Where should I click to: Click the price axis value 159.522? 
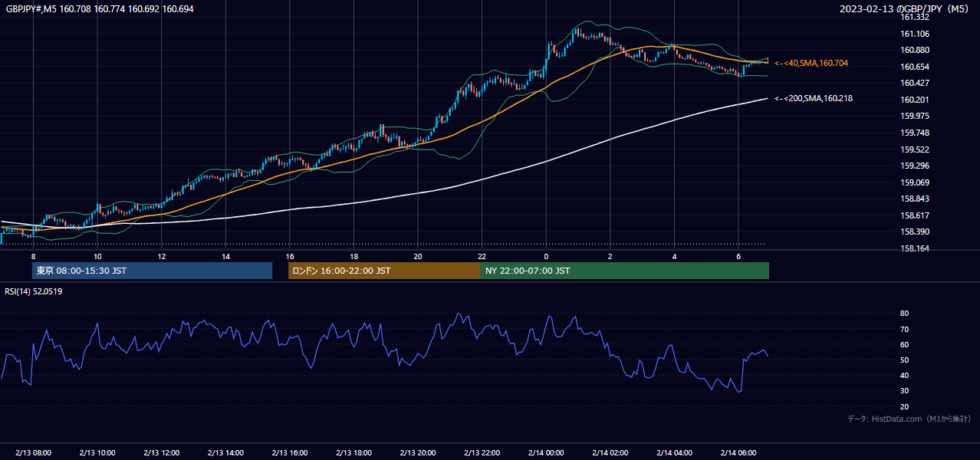[x=914, y=149]
